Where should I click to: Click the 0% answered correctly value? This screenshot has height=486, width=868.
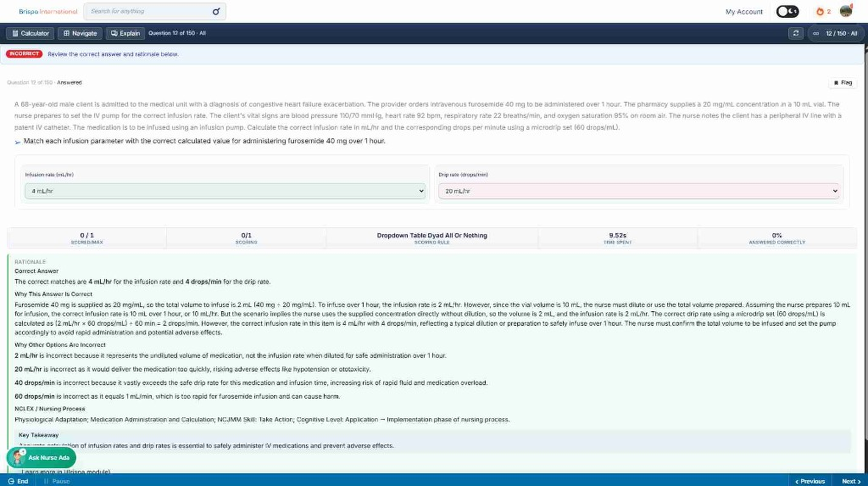point(777,235)
